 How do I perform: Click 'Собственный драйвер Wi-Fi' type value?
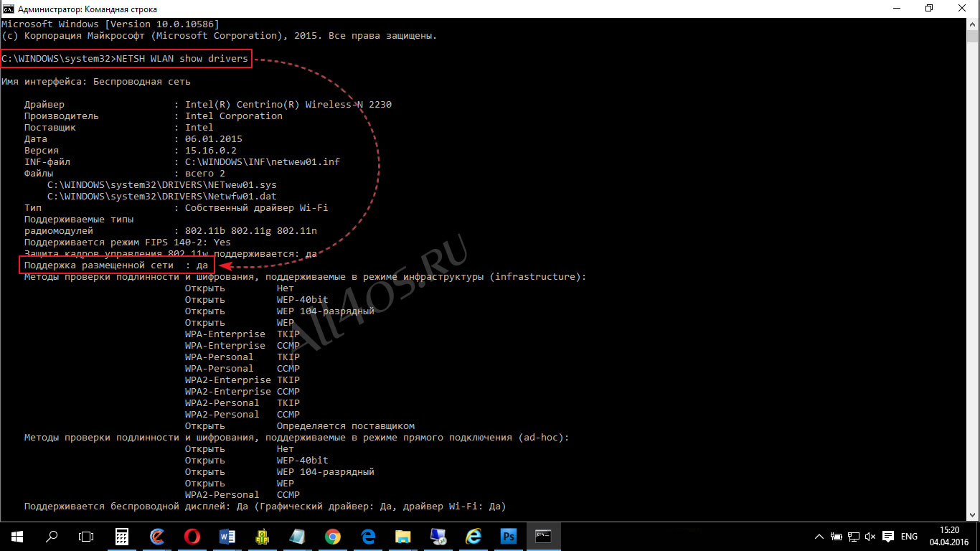pos(257,208)
